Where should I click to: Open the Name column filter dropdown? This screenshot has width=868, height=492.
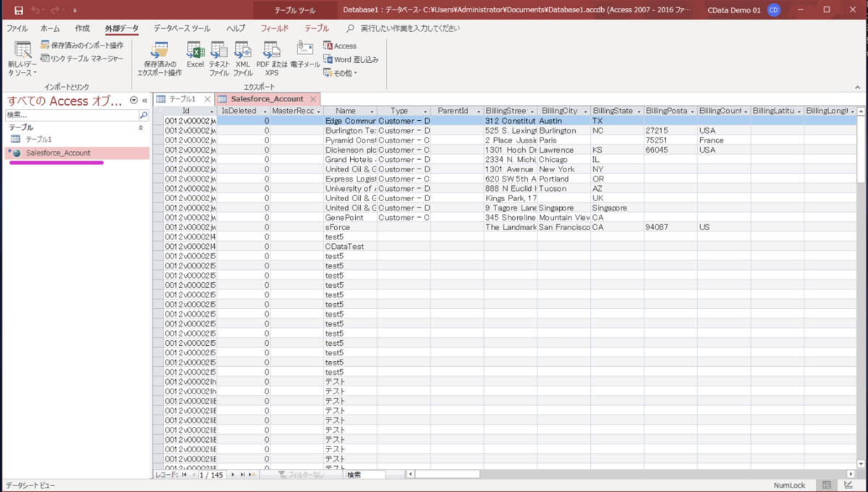point(372,111)
